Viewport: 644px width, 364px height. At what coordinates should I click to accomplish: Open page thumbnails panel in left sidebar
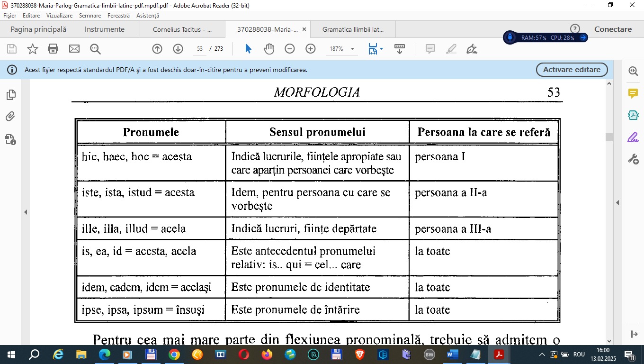pyautogui.click(x=11, y=95)
